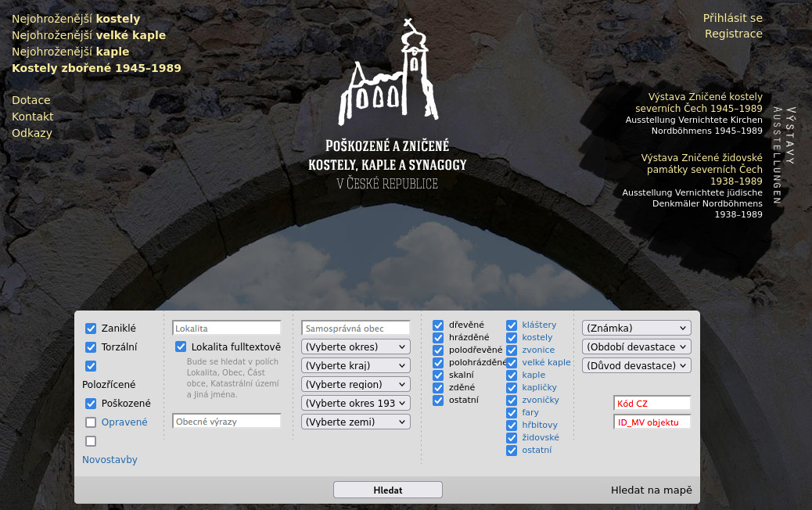Toggle the polohrázděné checkbox
812x510 pixels.
click(x=438, y=362)
